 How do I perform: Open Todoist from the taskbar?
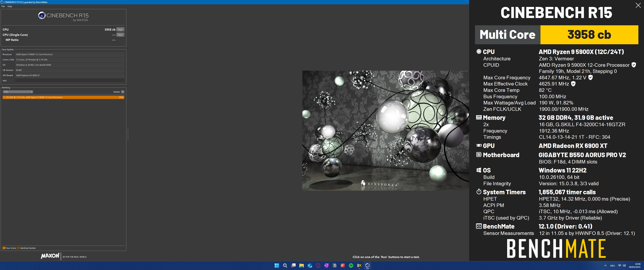343,265
